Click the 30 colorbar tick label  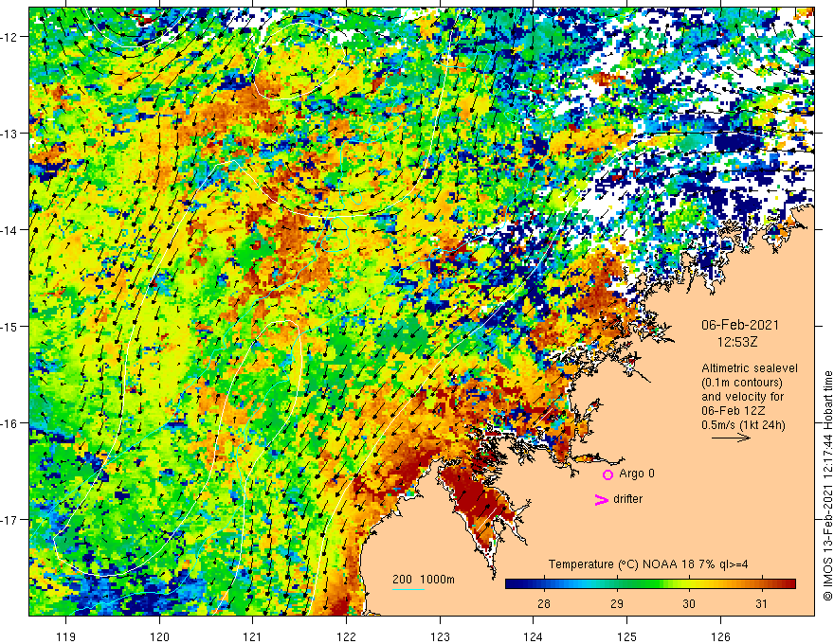689,604
